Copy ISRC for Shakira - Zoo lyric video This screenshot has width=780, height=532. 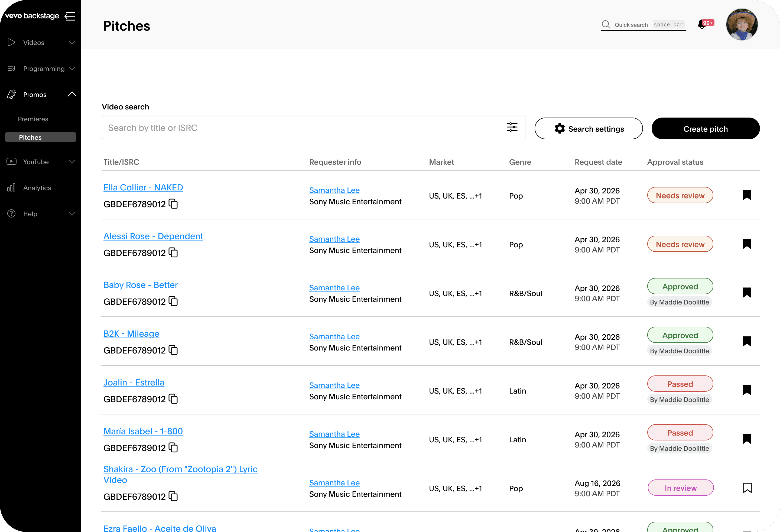pyautogui.click(x=173, y=496)
